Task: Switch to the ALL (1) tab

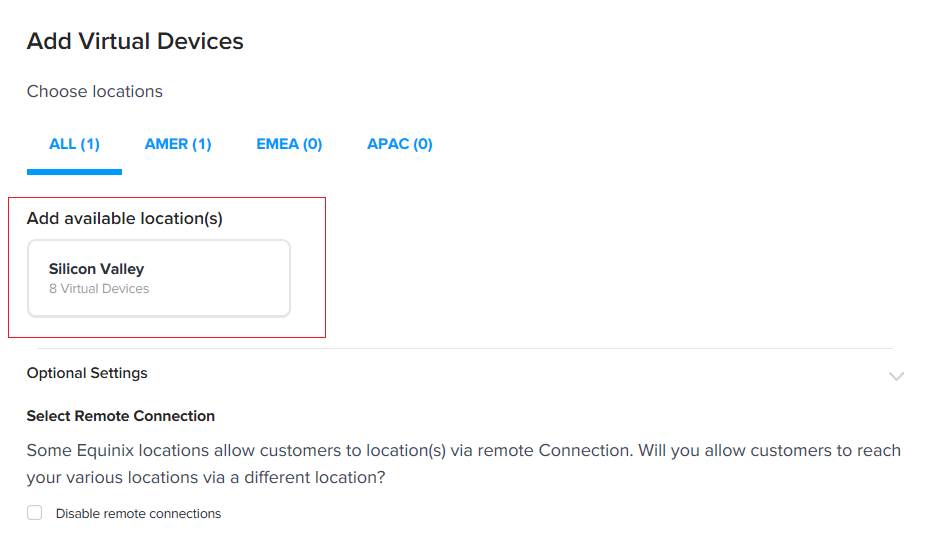Action: click(x=74, y=144)
